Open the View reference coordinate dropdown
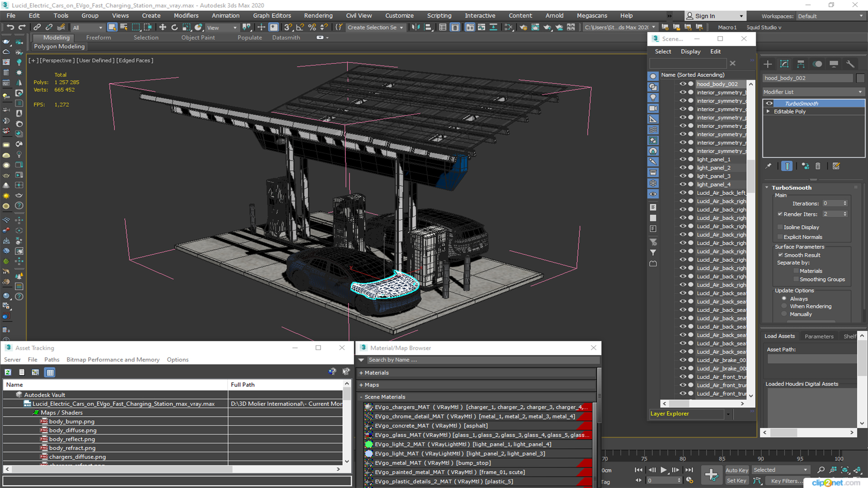868x488 pixels. coord(222,28)
